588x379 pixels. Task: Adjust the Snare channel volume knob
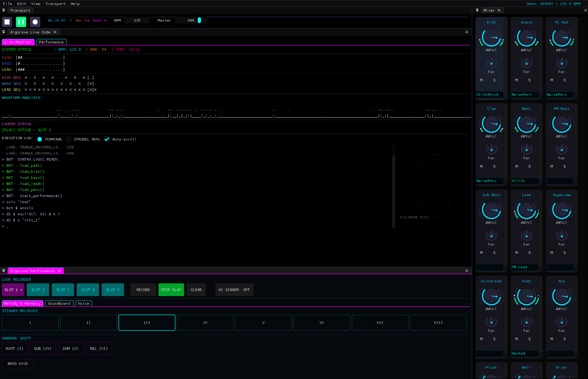(x=526, y=38)
